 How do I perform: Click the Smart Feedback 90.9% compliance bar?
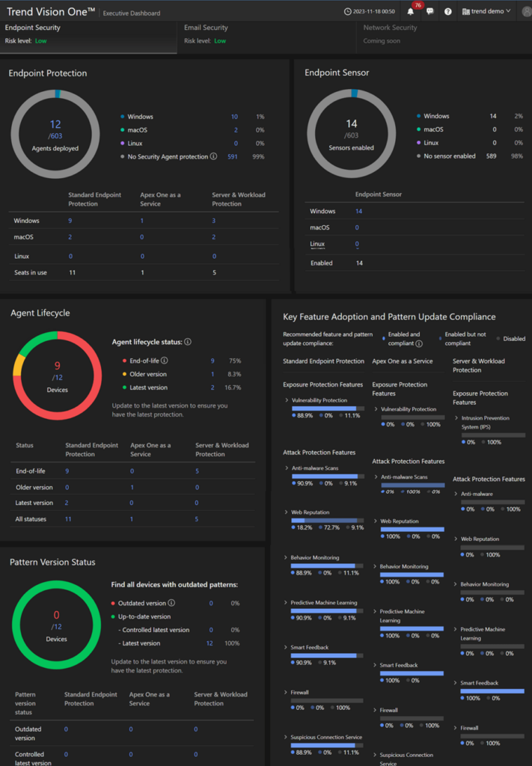[x=327, y=655]
